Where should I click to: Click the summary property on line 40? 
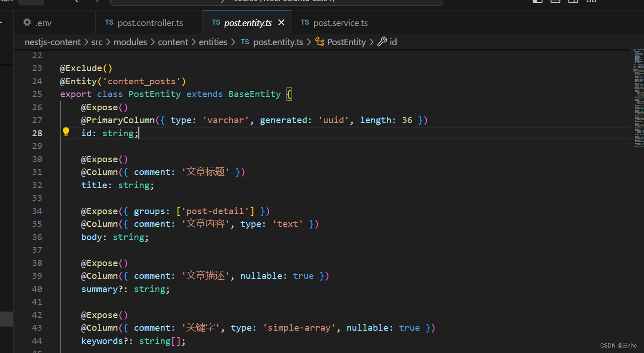point(100,289)
